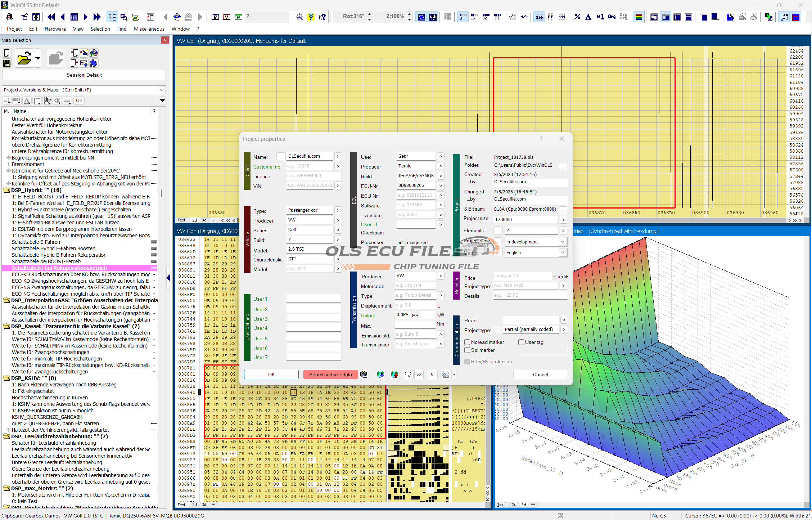This screenshot has height=520, width=812.
Task: Click the rainbow color display icon
Action: [639, 17]
